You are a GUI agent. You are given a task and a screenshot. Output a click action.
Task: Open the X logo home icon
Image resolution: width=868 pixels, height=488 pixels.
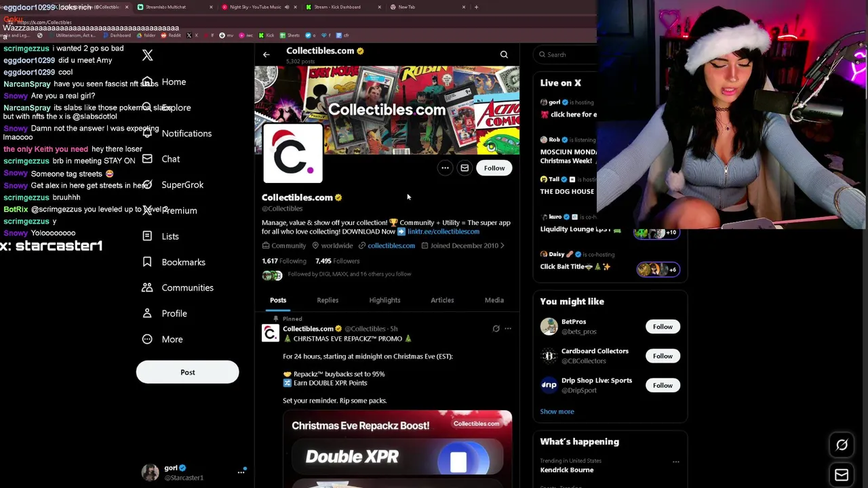(x=147, y=56)
